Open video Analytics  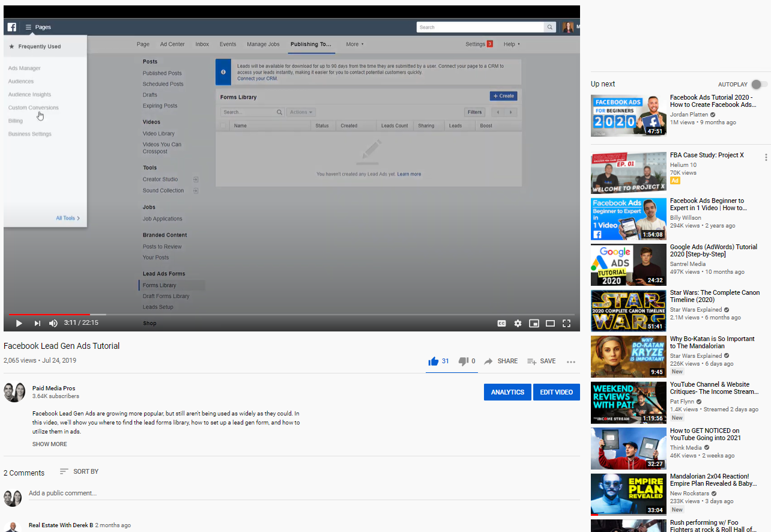click(x=507, y=392)
